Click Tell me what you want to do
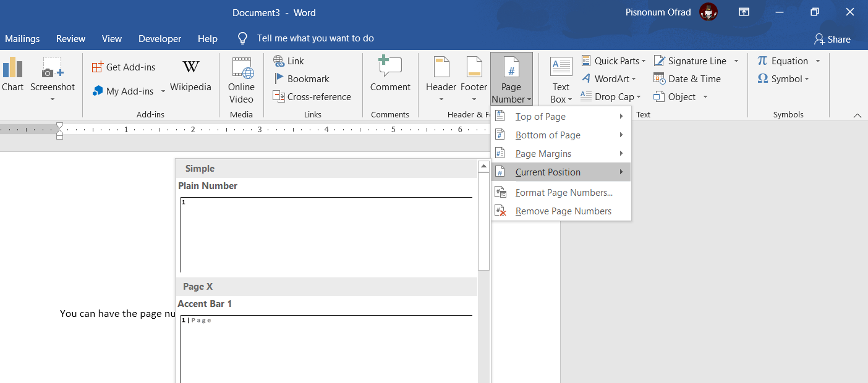Viewport: 868px width, 383px height. click(x=315, y=38)
